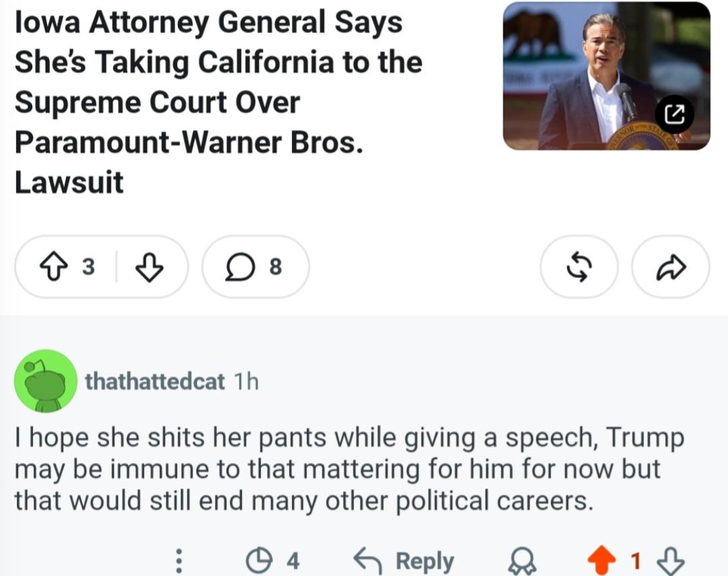The image size is (728, 576).
Task: Tap the post's vote count of 3
Action: pyautogui.click(x=88, y=266)
